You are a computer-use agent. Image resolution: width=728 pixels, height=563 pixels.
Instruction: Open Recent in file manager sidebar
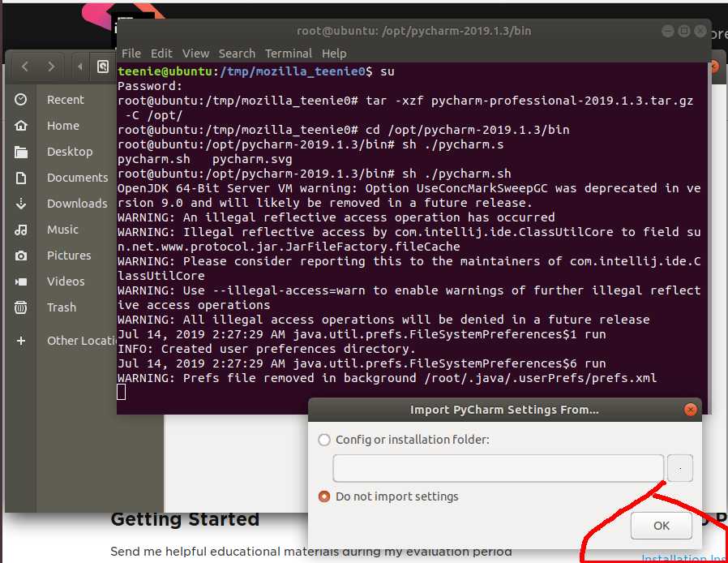(x=66, y=100)
